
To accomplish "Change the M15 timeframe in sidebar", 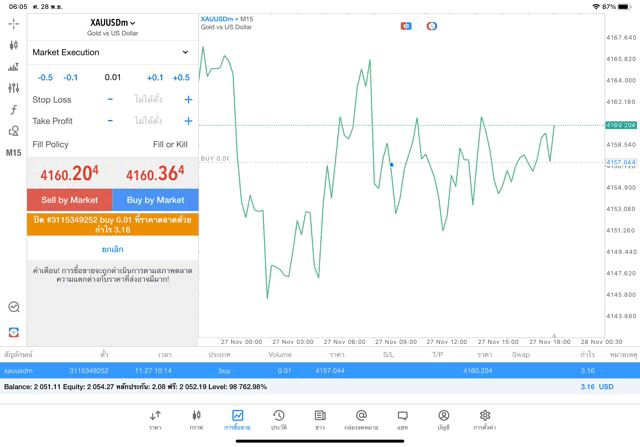I will (x=13, y=153).
